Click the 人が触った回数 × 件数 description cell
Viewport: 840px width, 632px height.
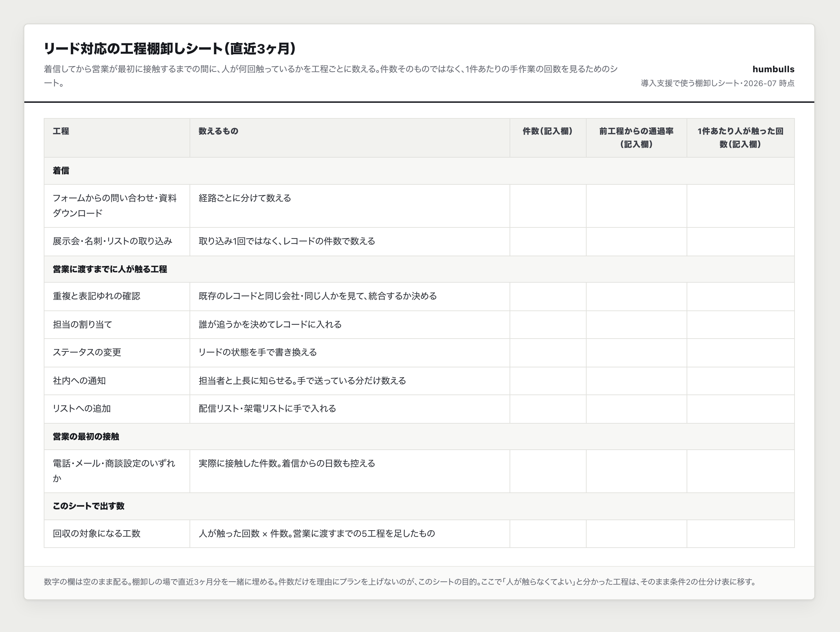tap(350, 534)
